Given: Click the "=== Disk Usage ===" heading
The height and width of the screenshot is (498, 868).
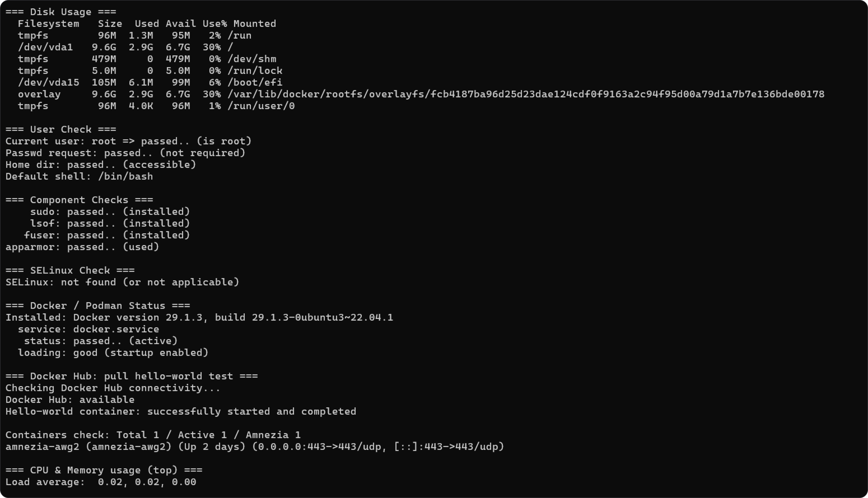Looking at the screenshot, I should (x=61, y=12).
